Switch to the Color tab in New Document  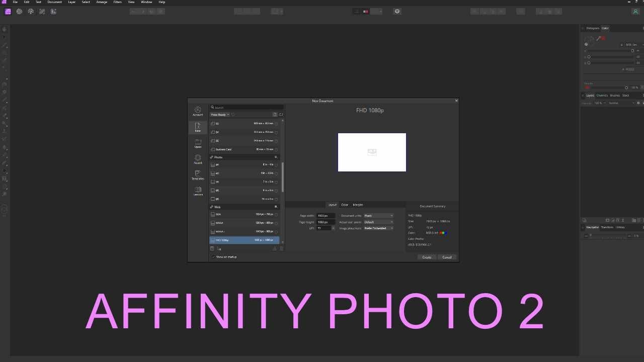(345, 205)
